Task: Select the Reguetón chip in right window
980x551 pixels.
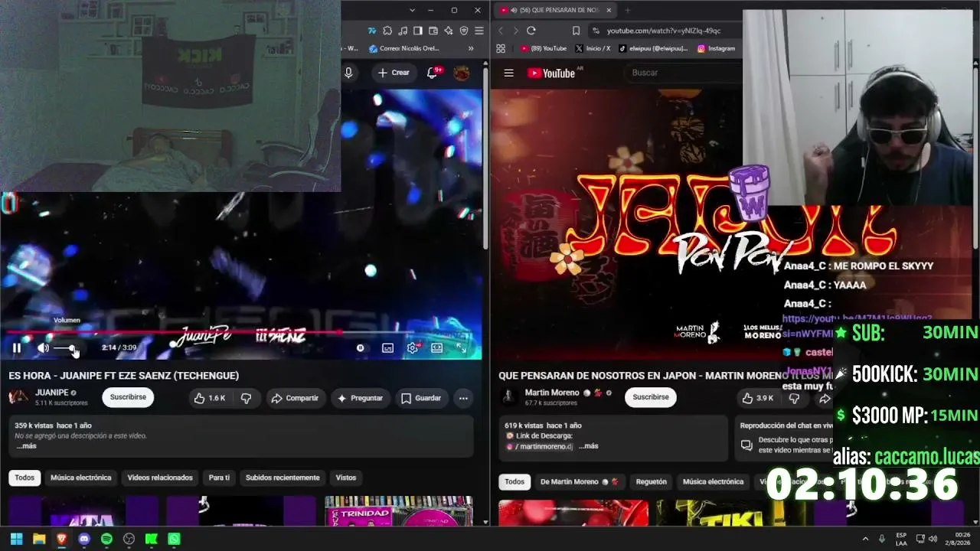Action: tap(651, 482)
